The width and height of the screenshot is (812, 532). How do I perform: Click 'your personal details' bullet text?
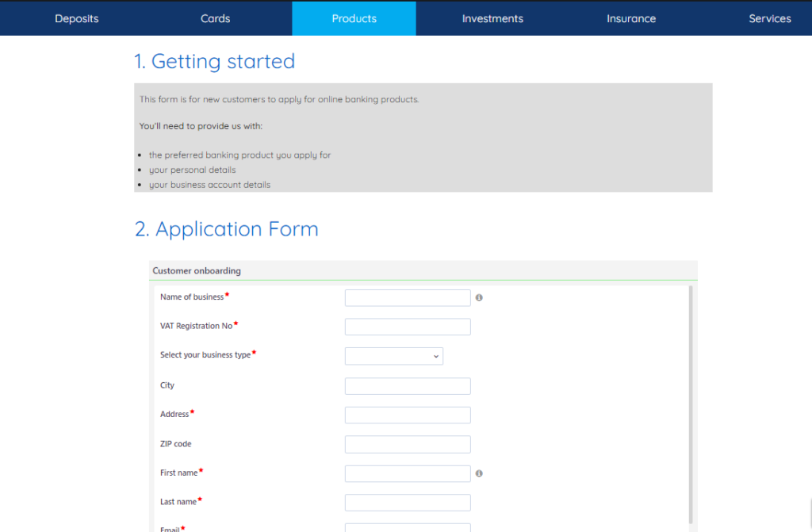tap(192, 170)
